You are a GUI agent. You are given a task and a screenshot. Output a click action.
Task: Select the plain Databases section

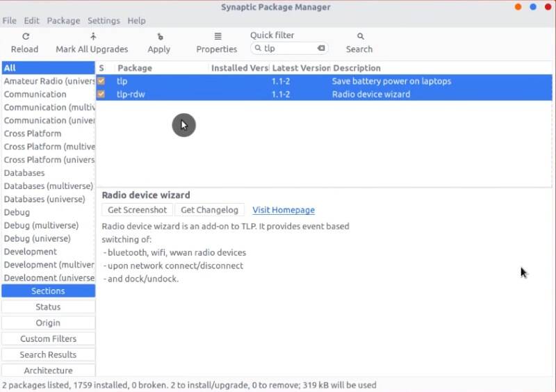pos(48,173)
